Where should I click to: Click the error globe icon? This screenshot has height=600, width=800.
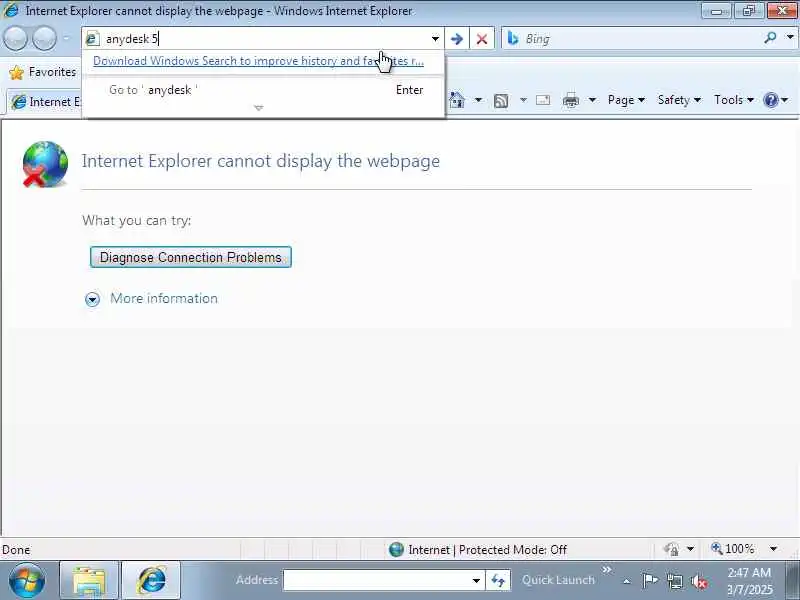[45, 164]
